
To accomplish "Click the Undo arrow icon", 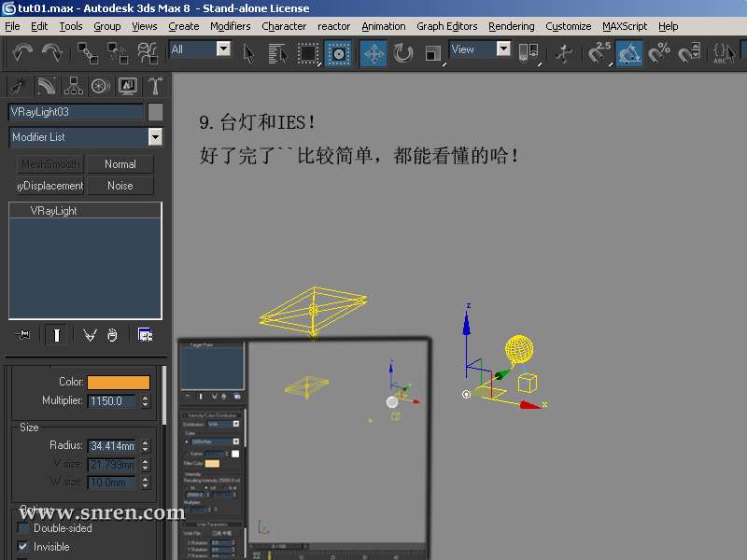I will tap(21, 52).
